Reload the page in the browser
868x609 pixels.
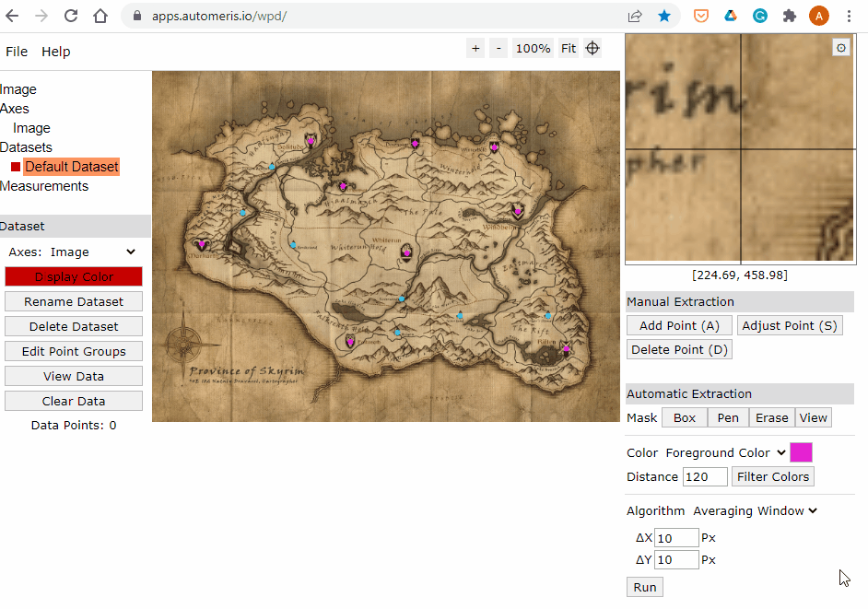[x=71, y=16]
